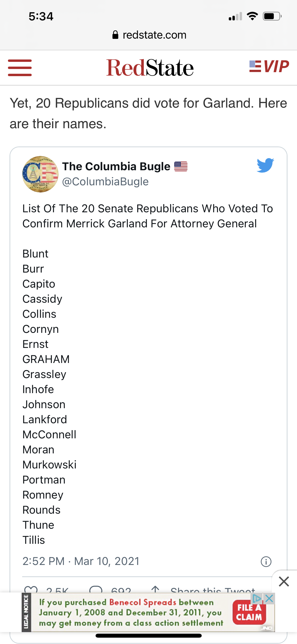
Task: Tap the RedState logo
Action: coord(150,68)
